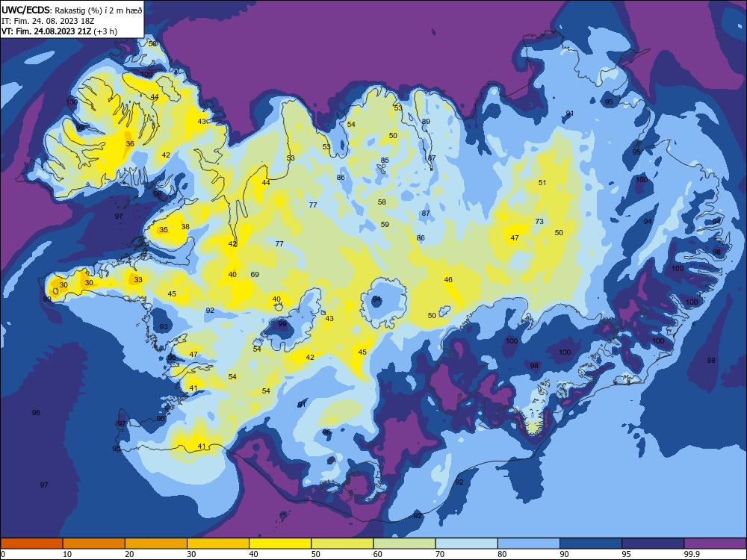
Task: Select the dark orange 0–10 legend swatch
Action: click(31, 544)
